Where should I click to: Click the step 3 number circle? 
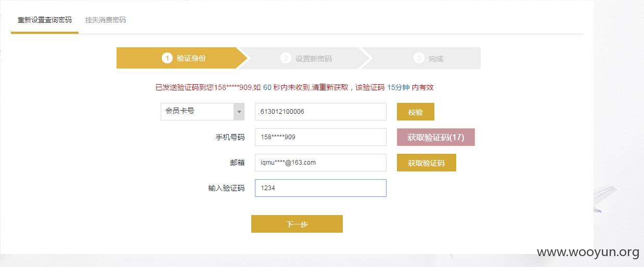click(x=419, y=58)
